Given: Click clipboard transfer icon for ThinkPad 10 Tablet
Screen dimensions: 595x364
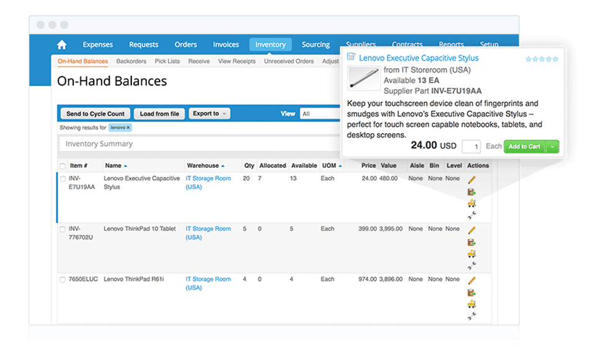Looking at the screenshot, I should pos(472,242).
